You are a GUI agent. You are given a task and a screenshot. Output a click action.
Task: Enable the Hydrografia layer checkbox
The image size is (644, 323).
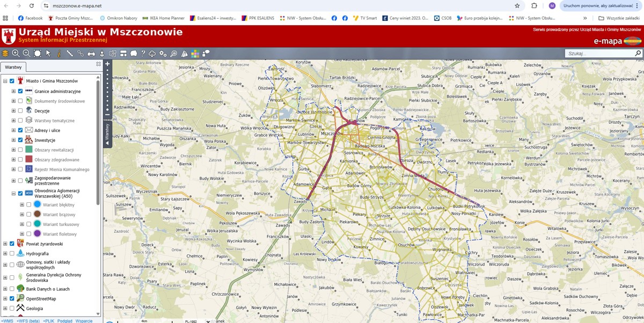pyautogui.click(x=12, y=254)
